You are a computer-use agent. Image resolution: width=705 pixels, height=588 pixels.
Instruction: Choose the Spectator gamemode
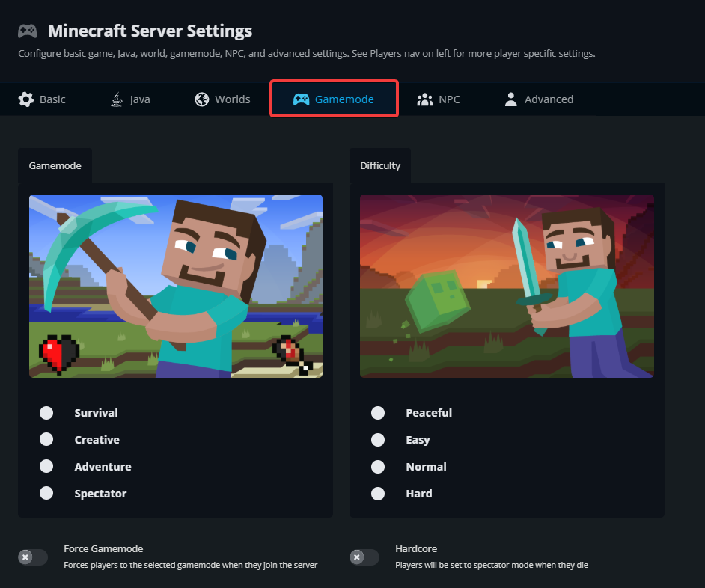[x=46, y=493]
